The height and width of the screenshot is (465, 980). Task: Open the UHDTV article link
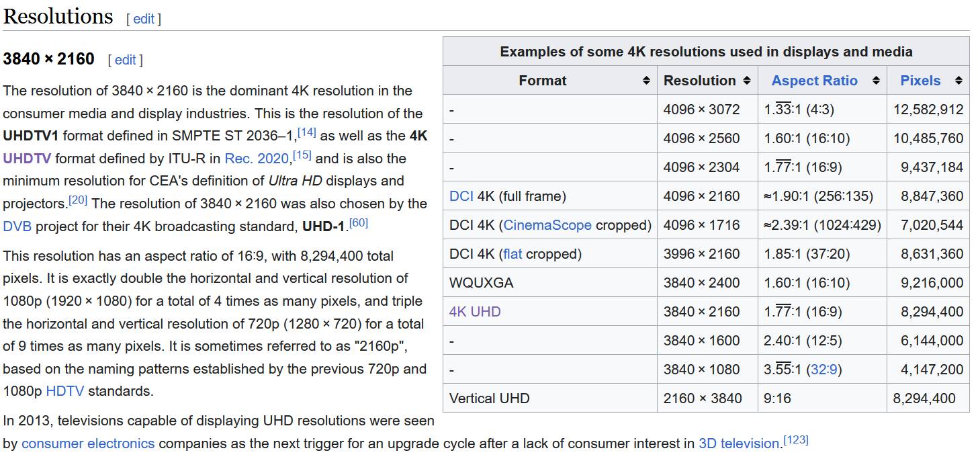click(x=27, y=159)
